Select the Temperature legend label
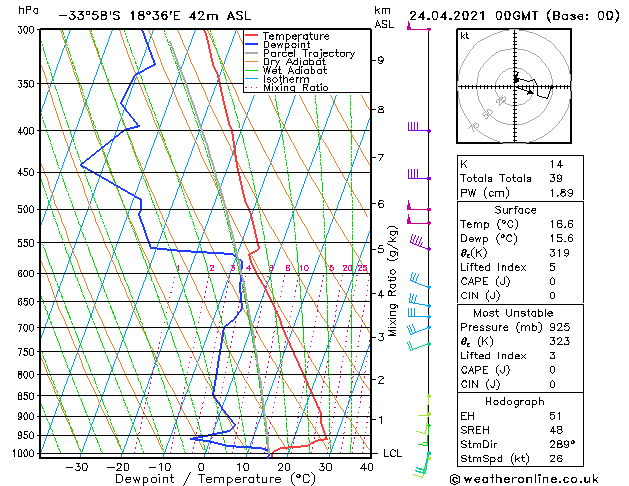The width and height of the screenshot is (629, 486). [x=296, y=36]
